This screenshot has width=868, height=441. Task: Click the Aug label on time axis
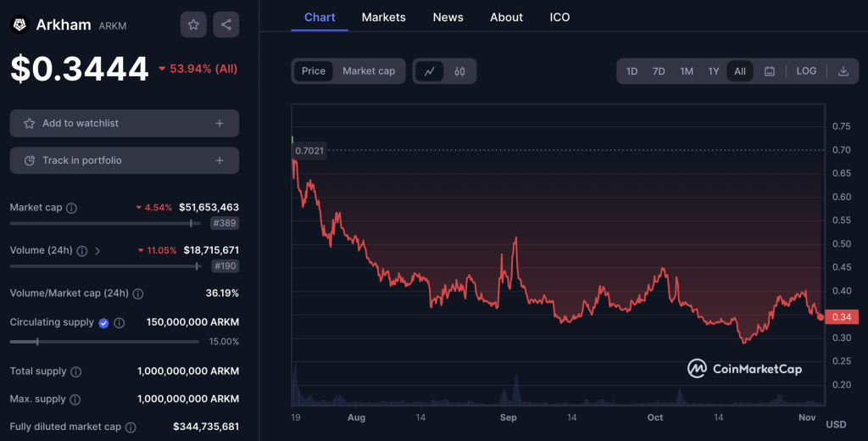(357, 418)
